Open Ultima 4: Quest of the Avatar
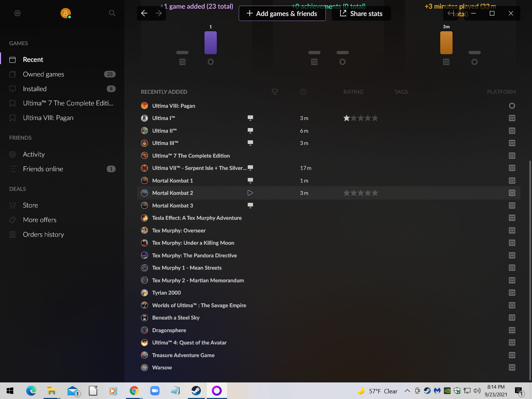 [189, 342]
